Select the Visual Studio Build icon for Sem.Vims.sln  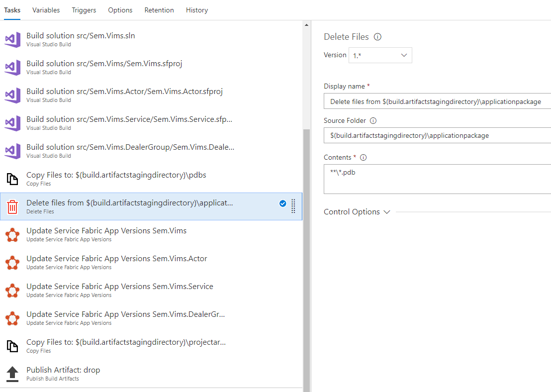point(12,39)
